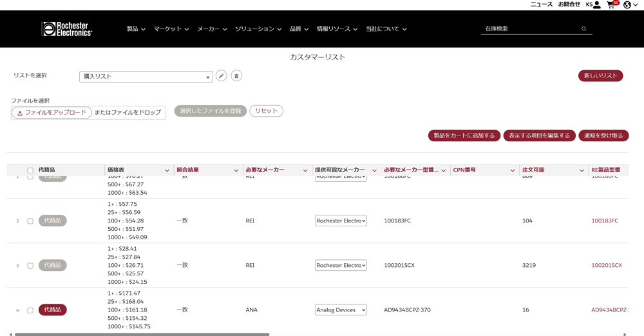
Task: Delete the list with trash icon
Action: (x=236, y=75)
